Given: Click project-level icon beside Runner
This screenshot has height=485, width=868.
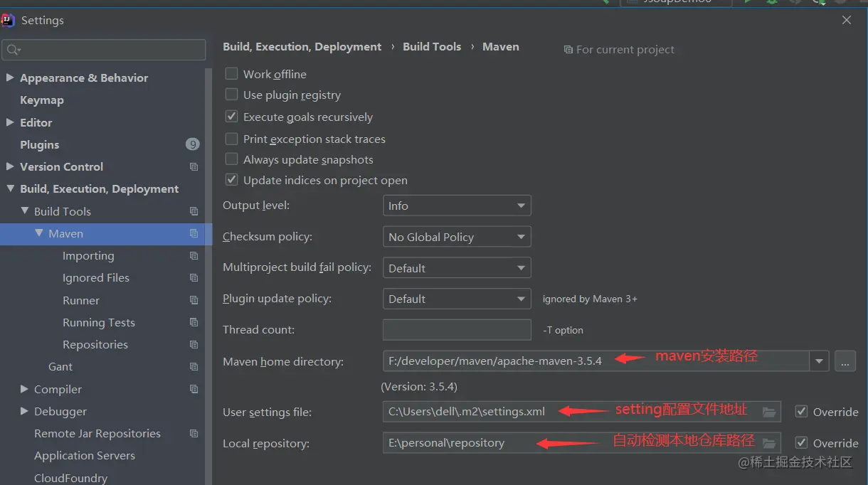Looking at the screenshot, I should (194, 300).
